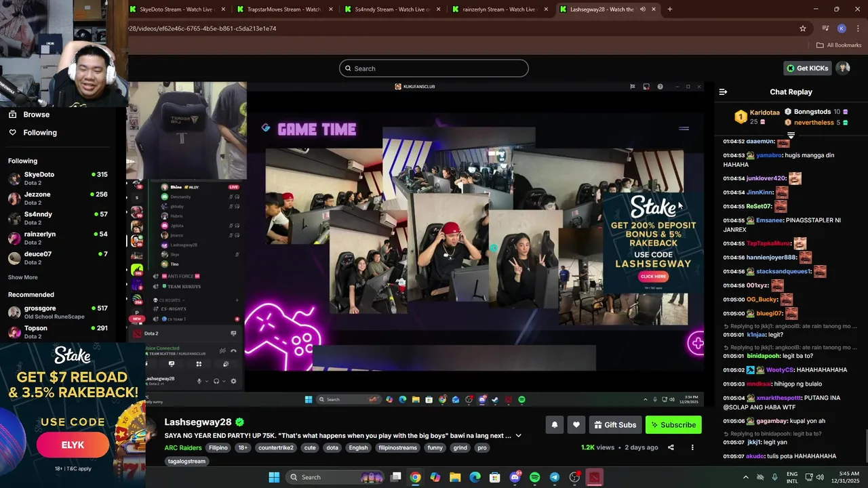Open the Chrome three-dot menu

coord(858,28)
